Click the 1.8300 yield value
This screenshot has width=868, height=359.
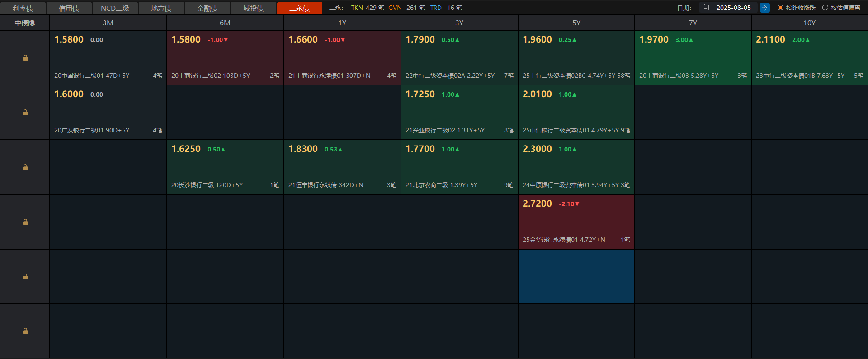click(x=303, y=149)
